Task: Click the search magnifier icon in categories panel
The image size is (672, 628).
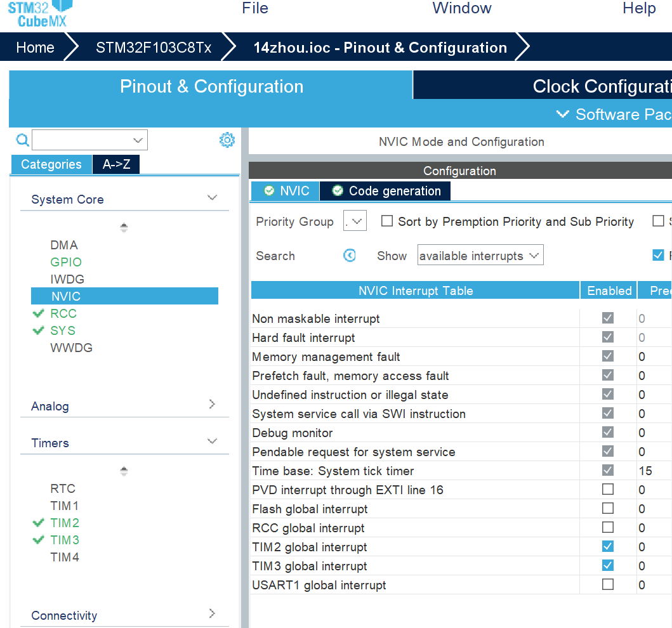Action: click(x=22, y=140)
